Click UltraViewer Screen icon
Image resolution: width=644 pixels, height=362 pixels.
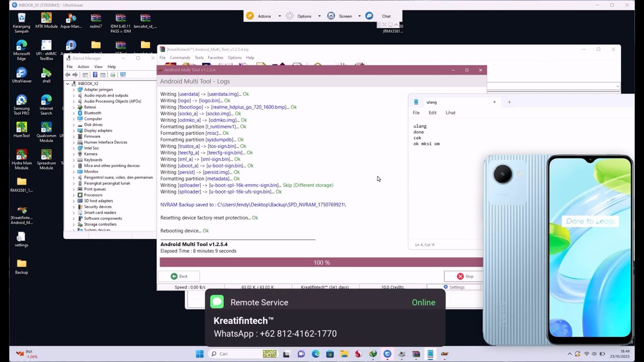tap(331, 16)
